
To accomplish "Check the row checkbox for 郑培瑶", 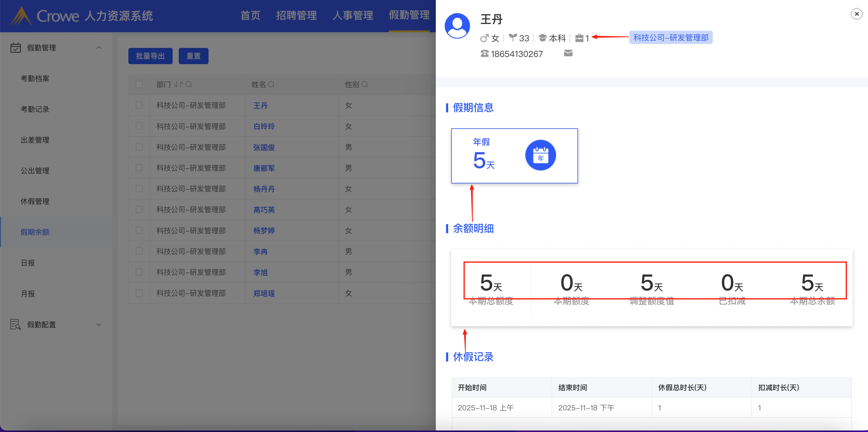I will (139, 293).
